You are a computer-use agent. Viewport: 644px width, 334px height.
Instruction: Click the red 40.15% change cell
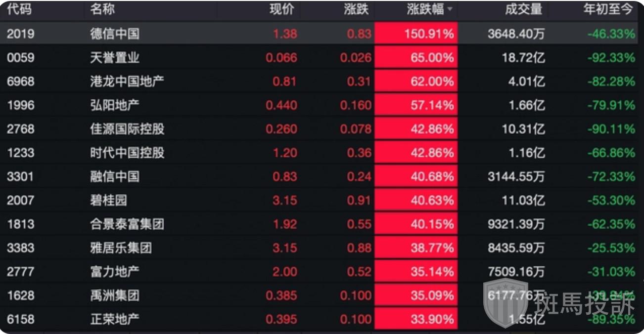pyautogui.click(x=416, y=224)
